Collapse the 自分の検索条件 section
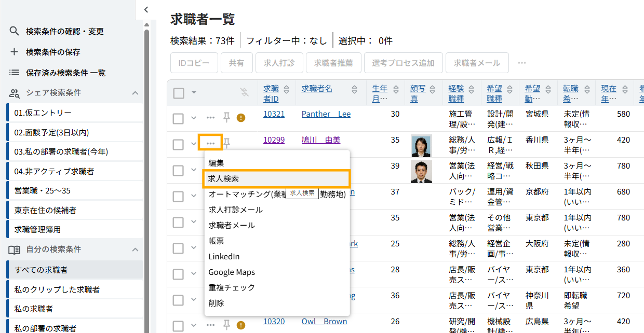 coord(135,249)
